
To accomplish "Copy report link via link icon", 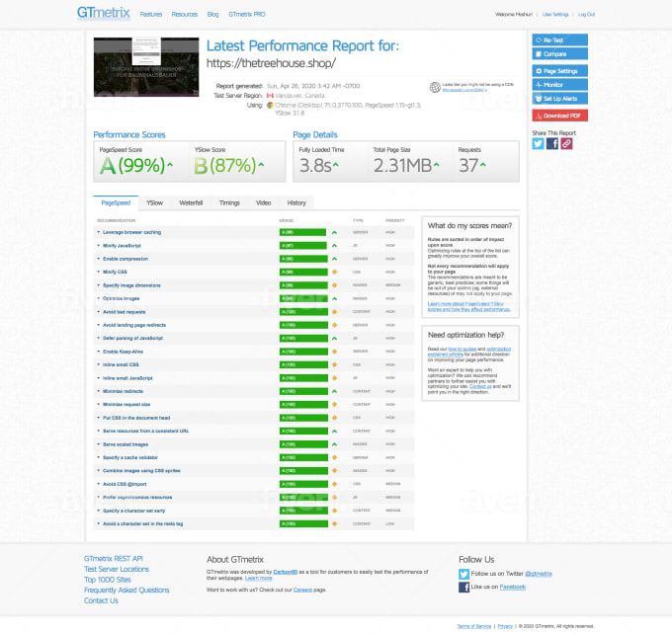I will 566,143.
